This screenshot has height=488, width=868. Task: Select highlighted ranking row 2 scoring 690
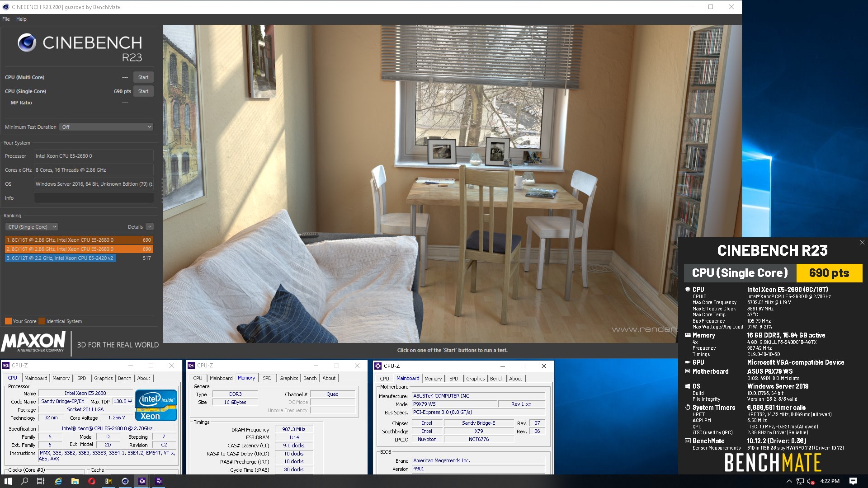[79, 249]
